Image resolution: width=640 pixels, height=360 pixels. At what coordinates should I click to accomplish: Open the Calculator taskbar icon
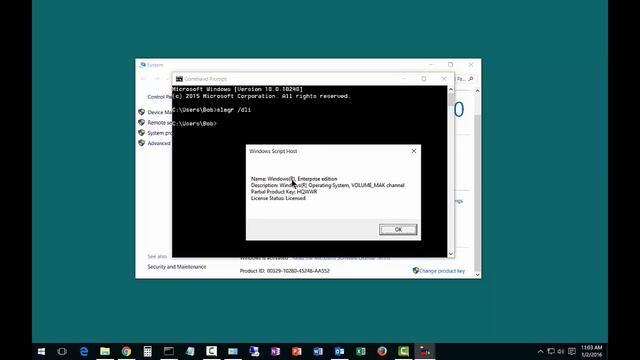147,351
